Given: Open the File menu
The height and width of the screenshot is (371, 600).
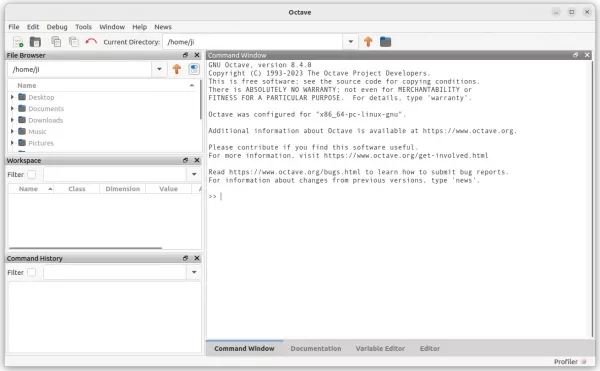Looking at the screenshot, I should (x=14, y=27).
